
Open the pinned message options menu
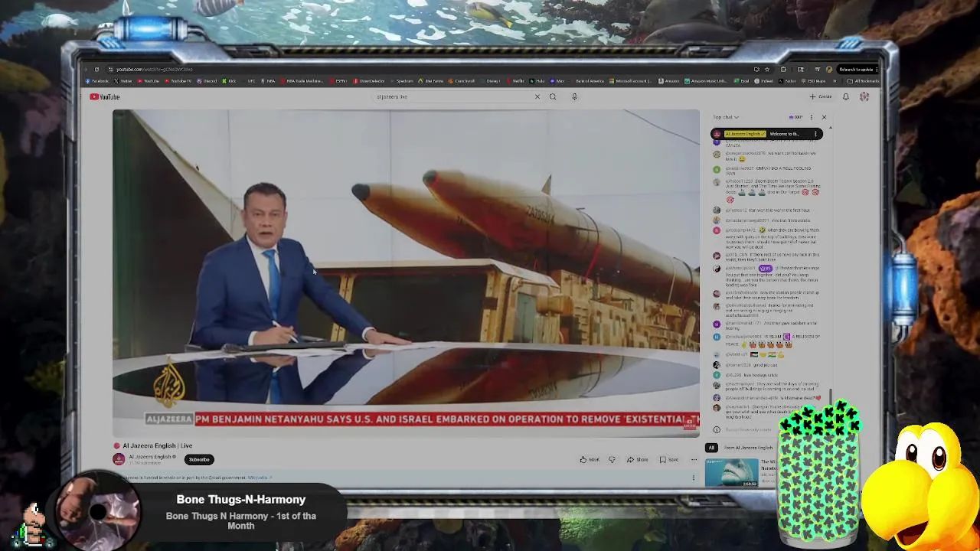tap(815, 134)
